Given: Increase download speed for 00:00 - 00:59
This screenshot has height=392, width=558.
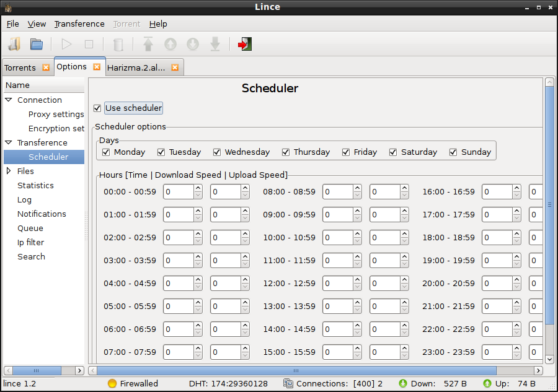Looking at the screenshot, I should pos(198,188).
